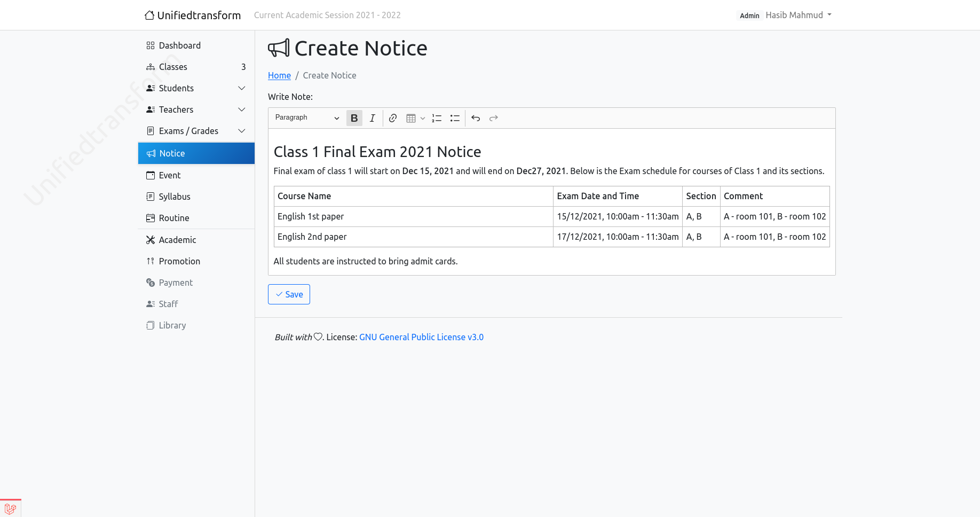Click the Unifiedtransform home logo icon
The height and width of the screenshot is (517, 980).
pos(149,15)
